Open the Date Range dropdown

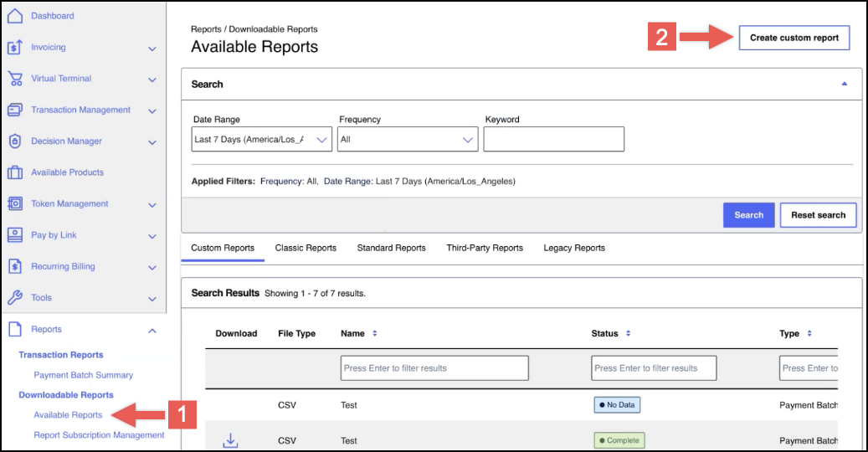click(x=261, y=140)
